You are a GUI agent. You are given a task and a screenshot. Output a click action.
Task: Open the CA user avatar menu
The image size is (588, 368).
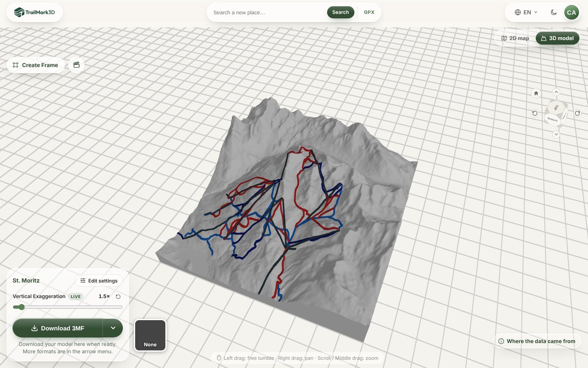(572, 12)
